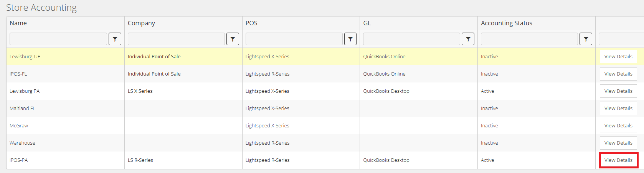
Task: View details for iPOS-PA store
Action: [x=618, y=160]
